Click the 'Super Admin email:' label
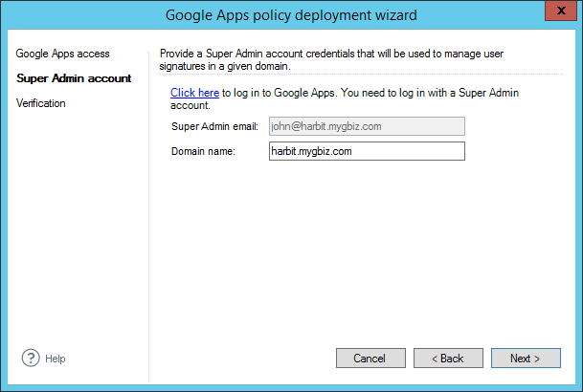 [x=214, y=126]
